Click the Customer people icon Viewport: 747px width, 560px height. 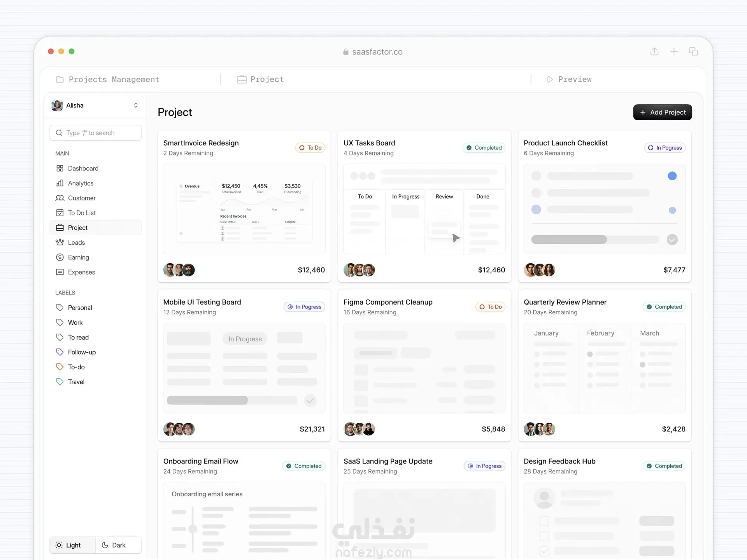tap(60, 198)
